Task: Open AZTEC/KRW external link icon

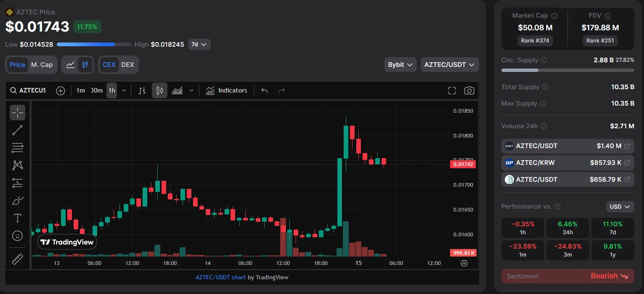Action: click(627, 163)
